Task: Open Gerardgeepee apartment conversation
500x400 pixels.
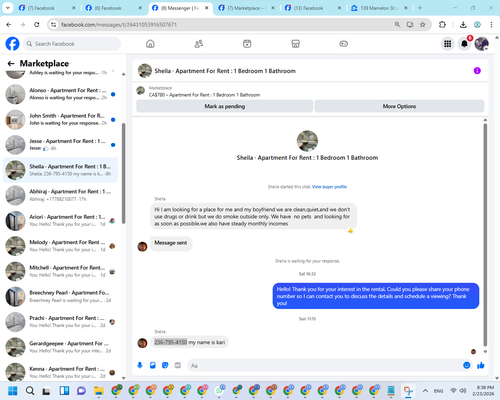Action: pyautogui.click(x=60, y=347)
